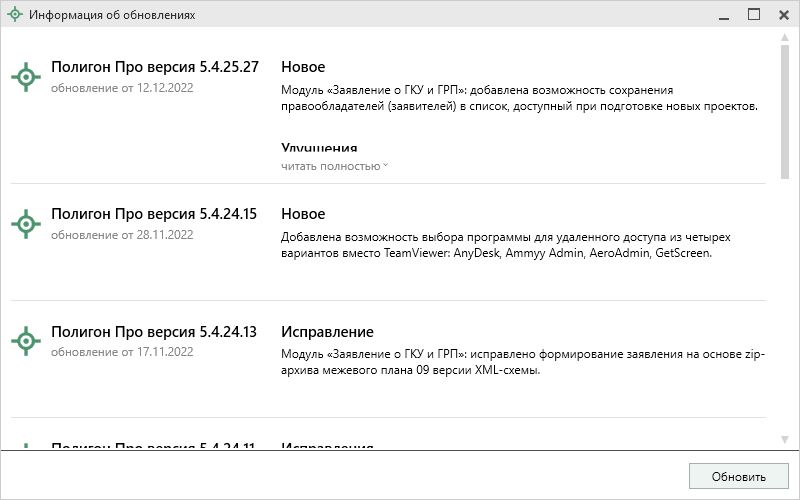Click scrollbar up arrow
The height and width of the screenshot is (500, 800).
(785, 38)
